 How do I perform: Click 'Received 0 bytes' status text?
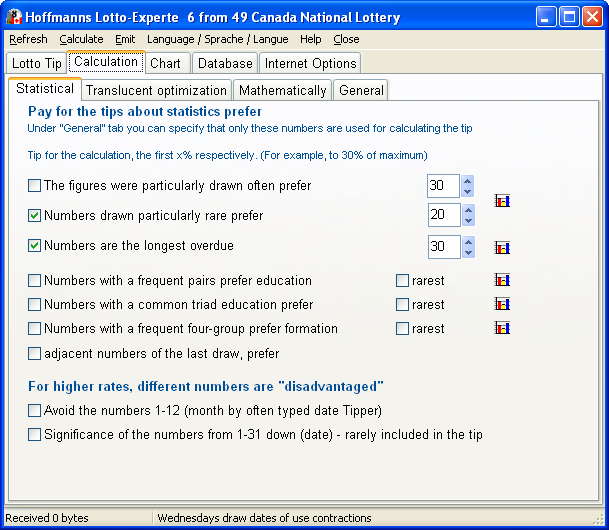[47, 518]
